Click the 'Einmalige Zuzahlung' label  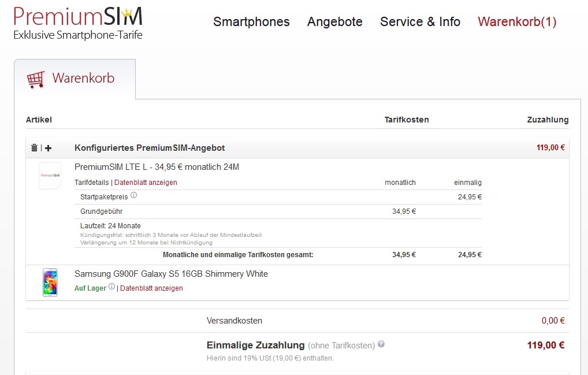(255, 345)
